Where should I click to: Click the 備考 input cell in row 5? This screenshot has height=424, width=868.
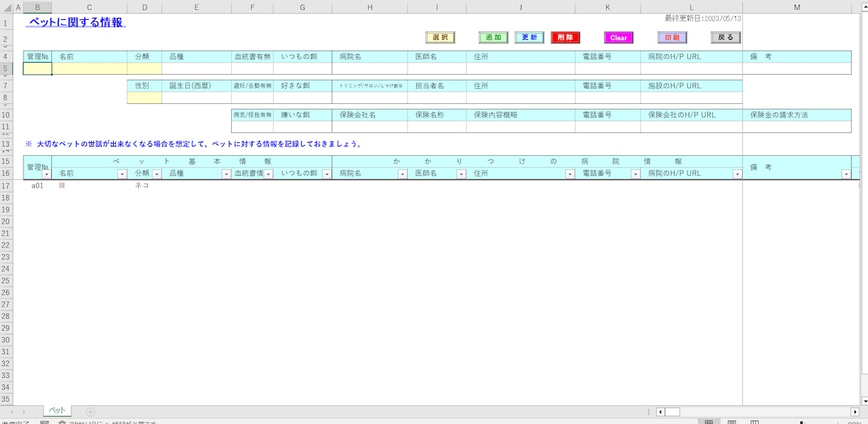click(x=797, y=69)
